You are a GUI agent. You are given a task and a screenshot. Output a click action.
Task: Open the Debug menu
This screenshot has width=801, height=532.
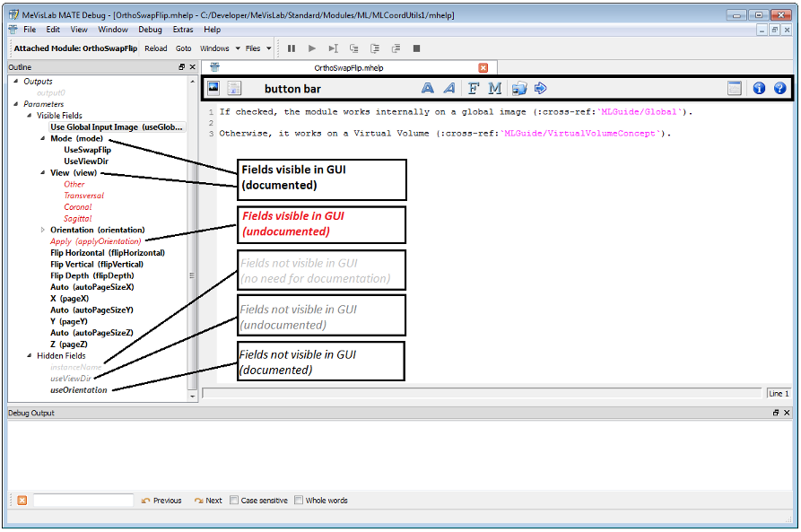pos(150,30)
